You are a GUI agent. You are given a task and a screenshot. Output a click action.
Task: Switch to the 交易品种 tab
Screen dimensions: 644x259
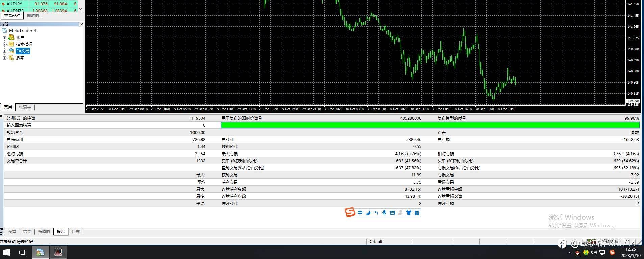(x=12, y=16)
